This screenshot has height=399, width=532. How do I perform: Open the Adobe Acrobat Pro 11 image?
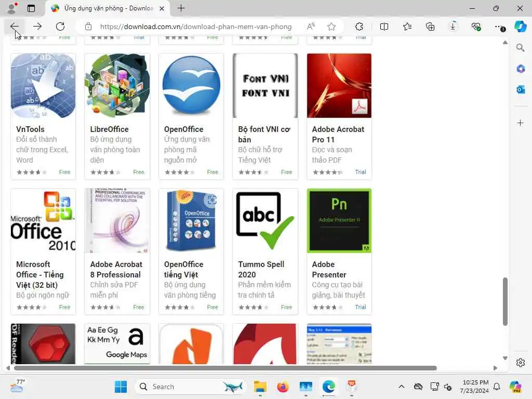click(x=339, y=86)
